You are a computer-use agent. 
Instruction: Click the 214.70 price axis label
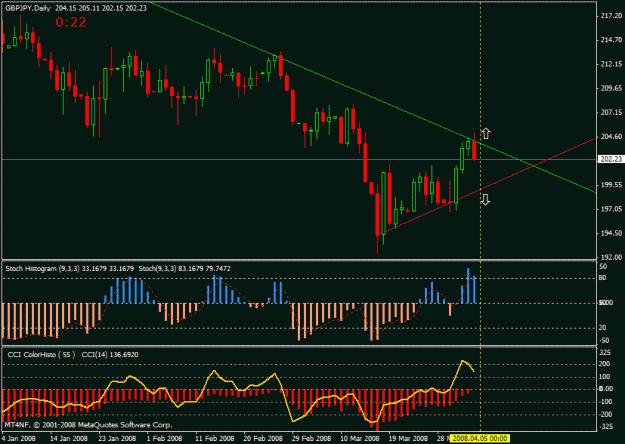611,40
